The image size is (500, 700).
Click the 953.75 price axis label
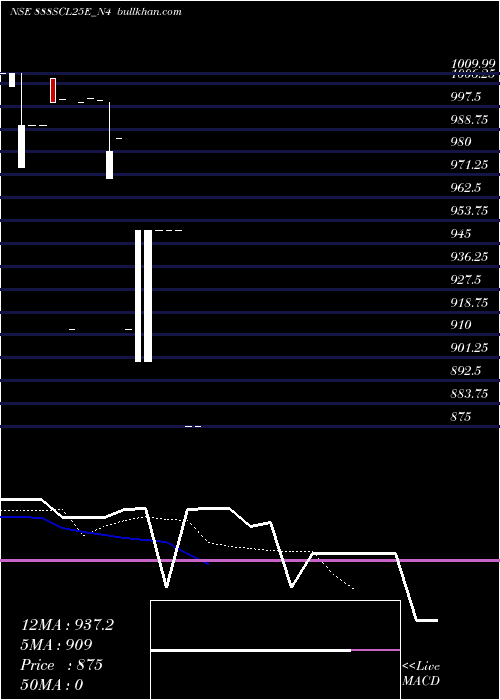point(469,211)
